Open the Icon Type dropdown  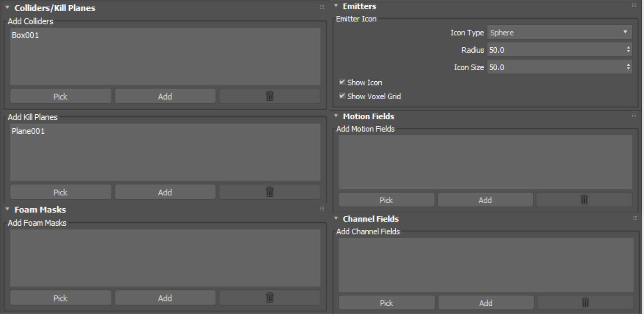pyautogui.click(x=559, y=32)
